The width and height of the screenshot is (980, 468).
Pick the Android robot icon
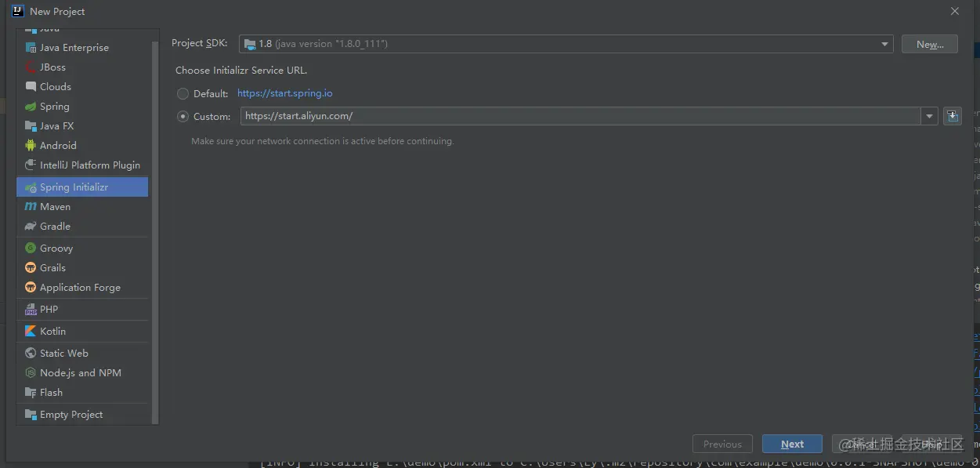(x=31, y=146)
